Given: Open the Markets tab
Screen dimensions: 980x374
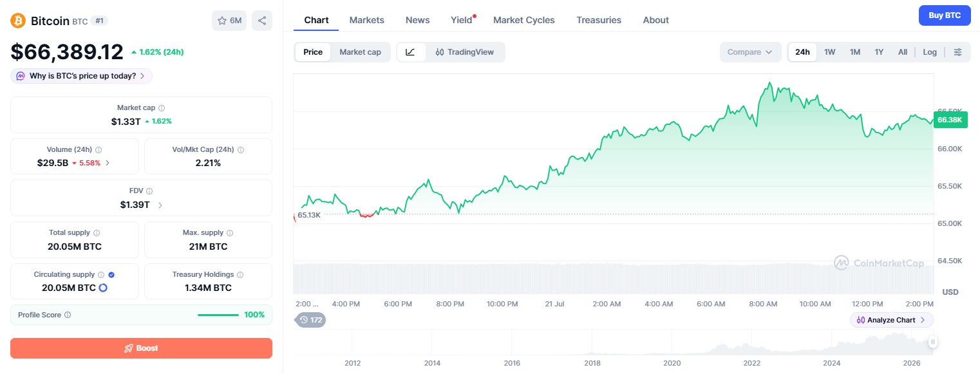Looking at the screenshot, I should (x=367, y=20).
